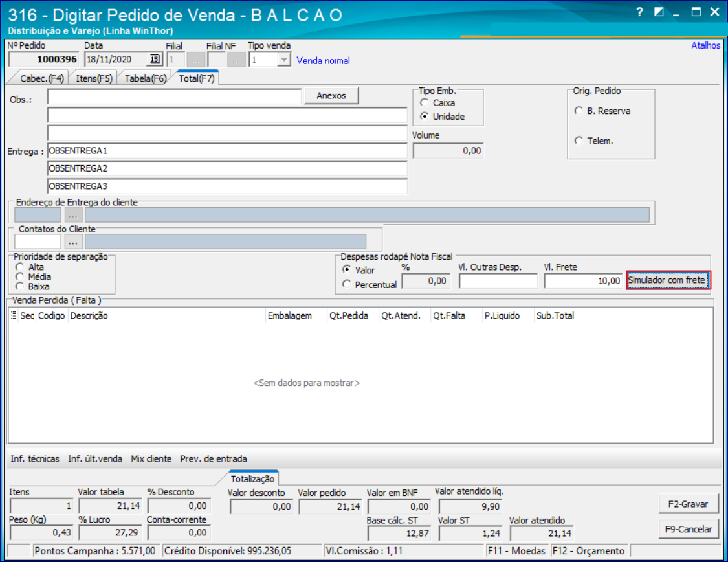Expand the Tipo venda dropdown
This screenshot has width=728, height=562.
coord(283,60)
